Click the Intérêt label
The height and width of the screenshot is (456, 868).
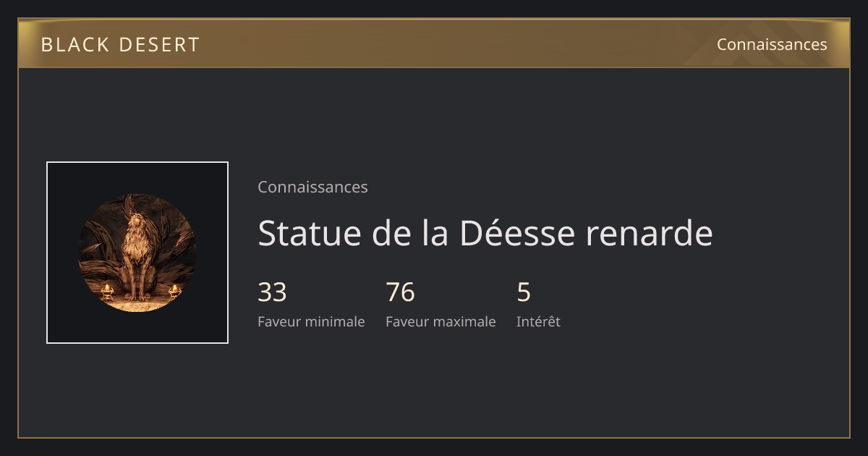(538, 321)
